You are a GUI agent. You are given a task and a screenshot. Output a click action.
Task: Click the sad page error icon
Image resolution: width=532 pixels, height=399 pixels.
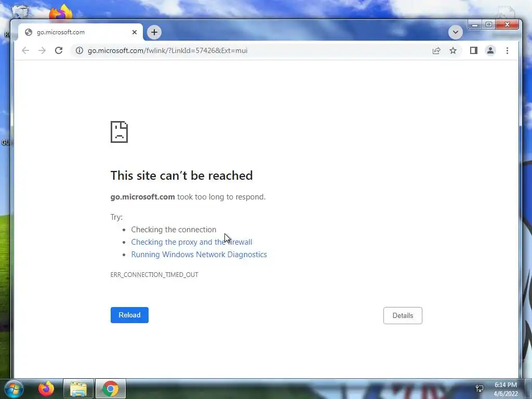coord(119,132)
